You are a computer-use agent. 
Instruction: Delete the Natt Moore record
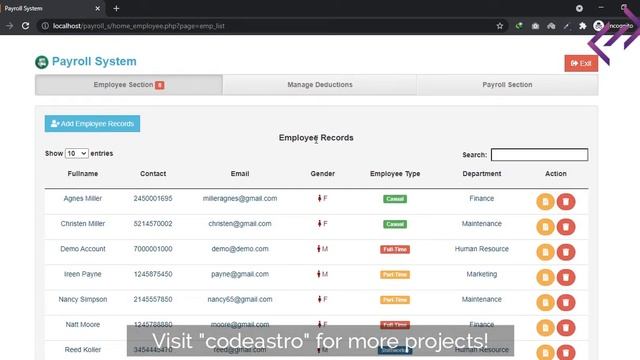566,328
